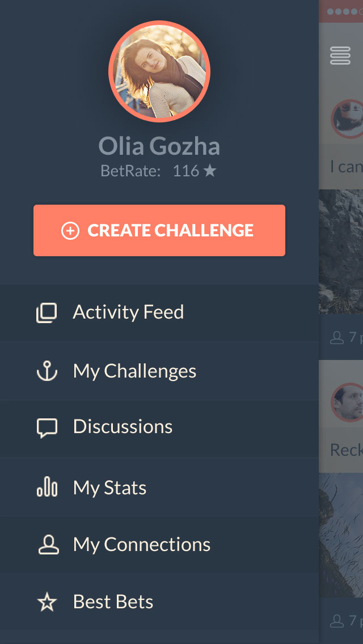
Task: Select Best Bets menu entry
Action: (x=113, y=602)
